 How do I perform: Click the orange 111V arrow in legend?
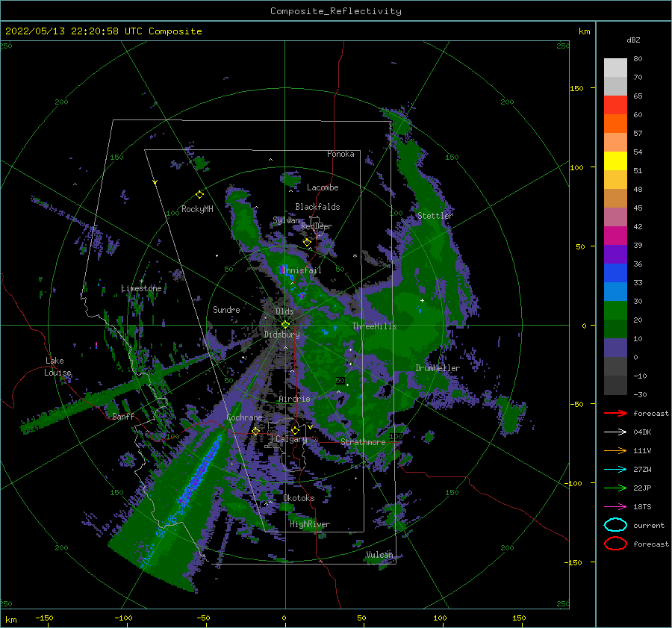[x=615, y=450]
